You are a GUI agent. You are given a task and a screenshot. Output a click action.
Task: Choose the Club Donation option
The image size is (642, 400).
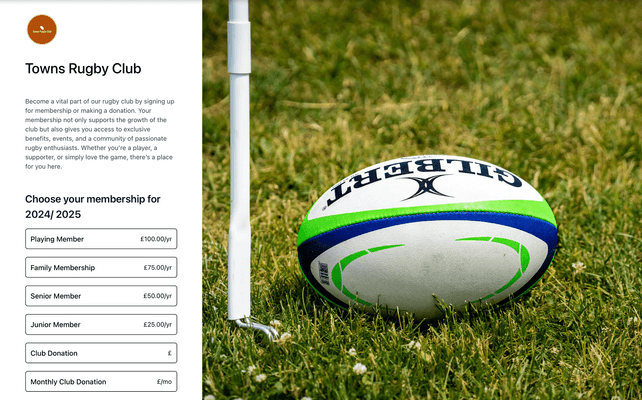click(x=101, y=353)
